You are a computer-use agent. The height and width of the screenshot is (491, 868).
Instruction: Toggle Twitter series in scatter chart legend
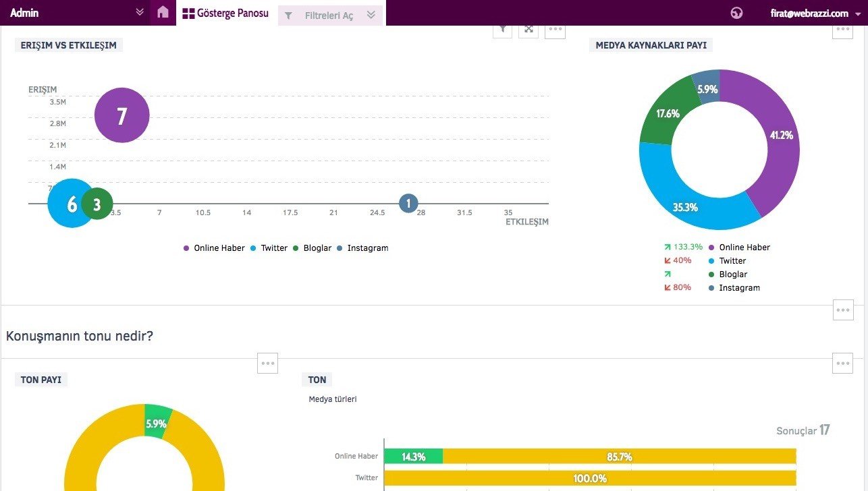(x=269, y=248)
